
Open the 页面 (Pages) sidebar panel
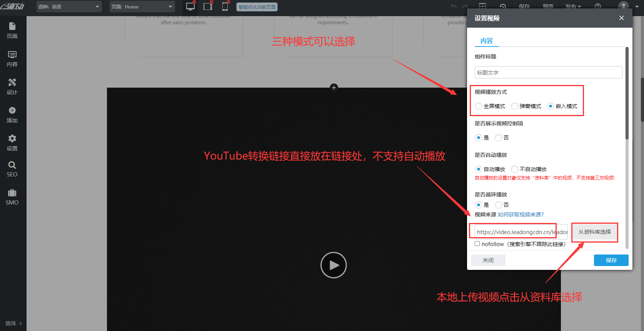pos(12,30)
